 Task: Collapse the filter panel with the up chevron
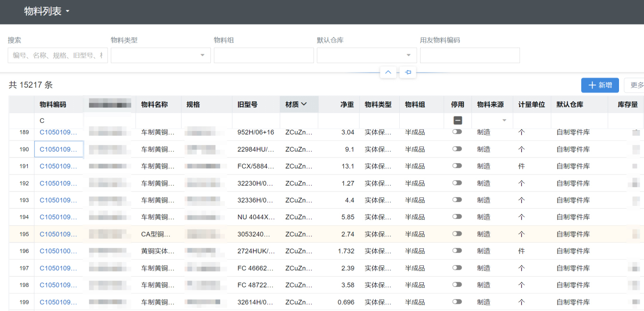click(x=388, y=72)
